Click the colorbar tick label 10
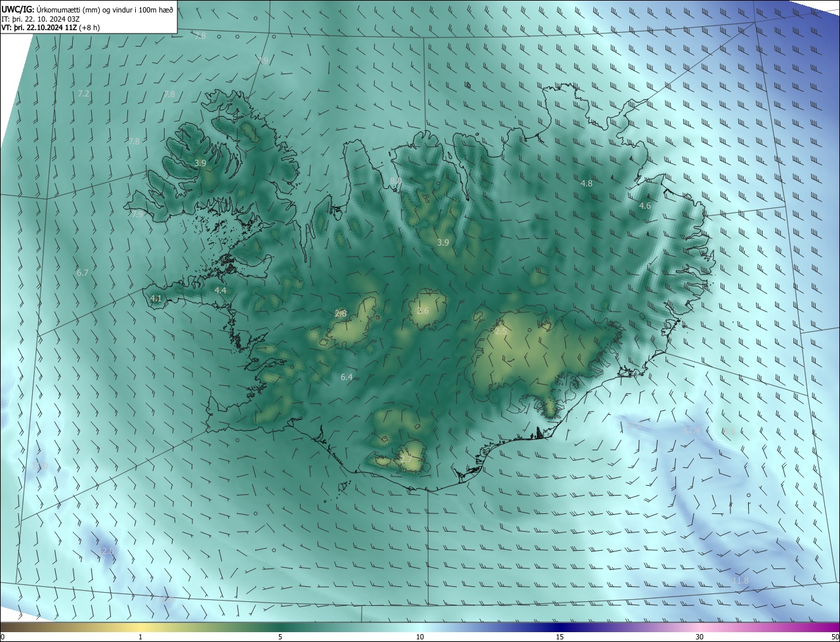 pyautogui.click(x=420, y=637)
